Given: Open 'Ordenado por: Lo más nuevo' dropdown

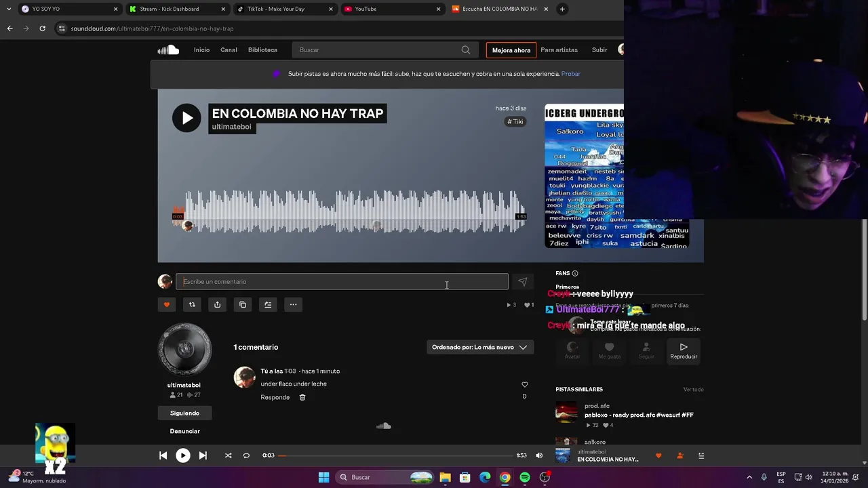Looking at the screenshot, I should pyautogui.click(x=479, y=347).
